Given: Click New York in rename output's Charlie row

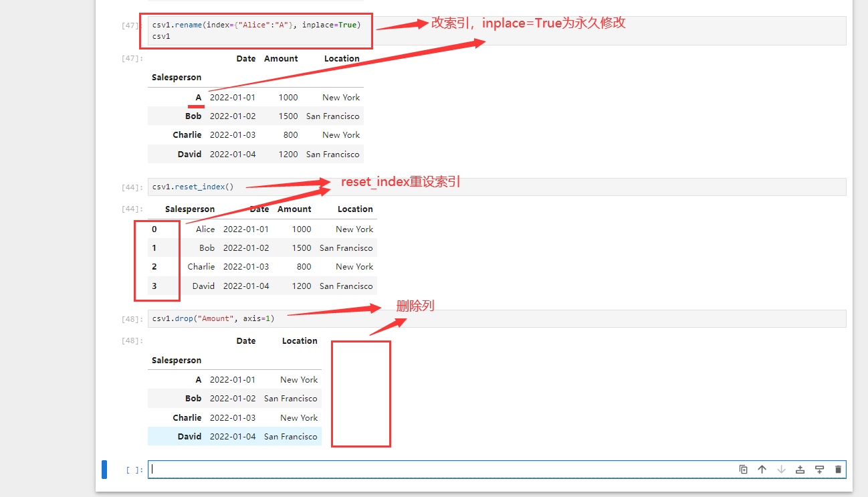Looking at the screenshot, I should click(x=341, y=134).
